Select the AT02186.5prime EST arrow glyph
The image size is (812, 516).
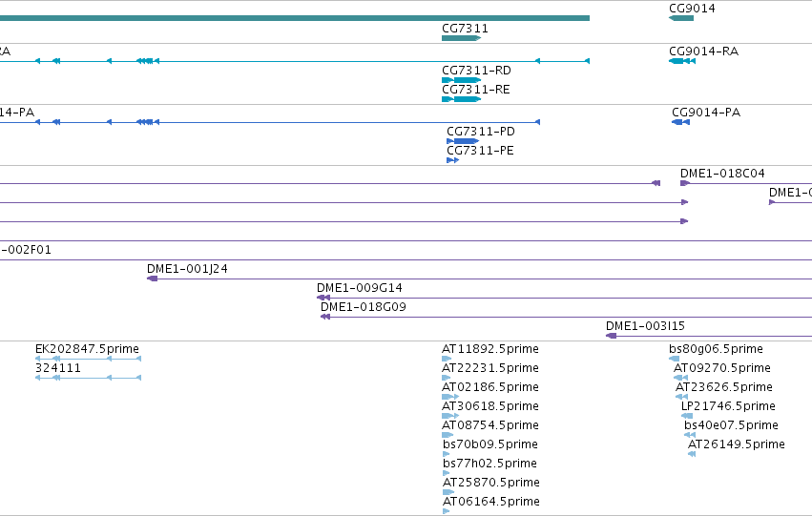coord(450,397)
